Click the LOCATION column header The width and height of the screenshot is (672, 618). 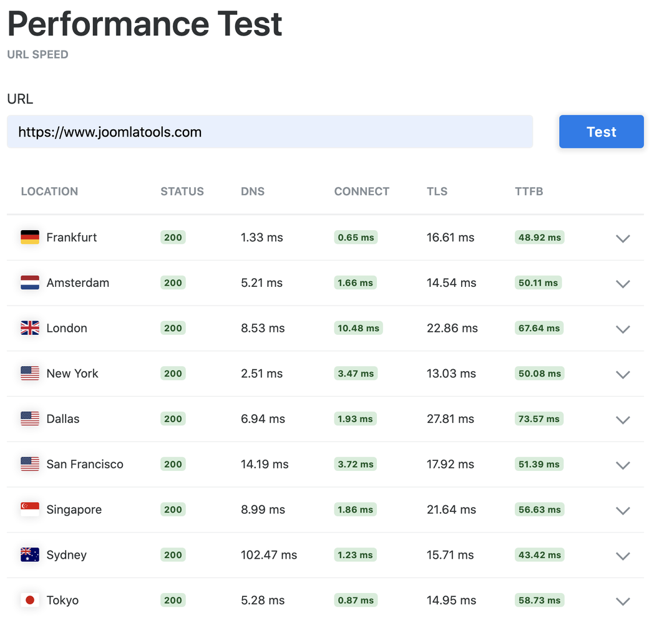point(49,191)
